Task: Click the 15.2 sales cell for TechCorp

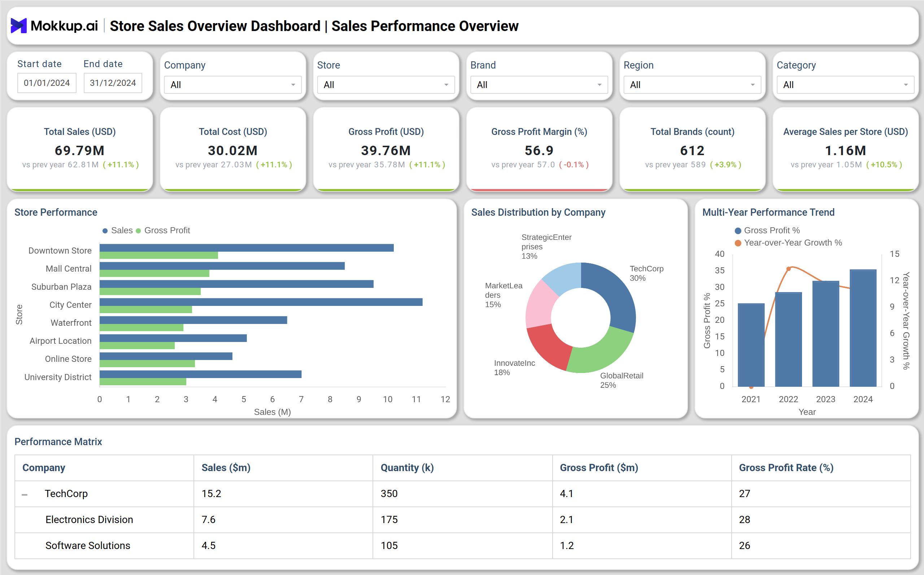Action: [283, 493]
